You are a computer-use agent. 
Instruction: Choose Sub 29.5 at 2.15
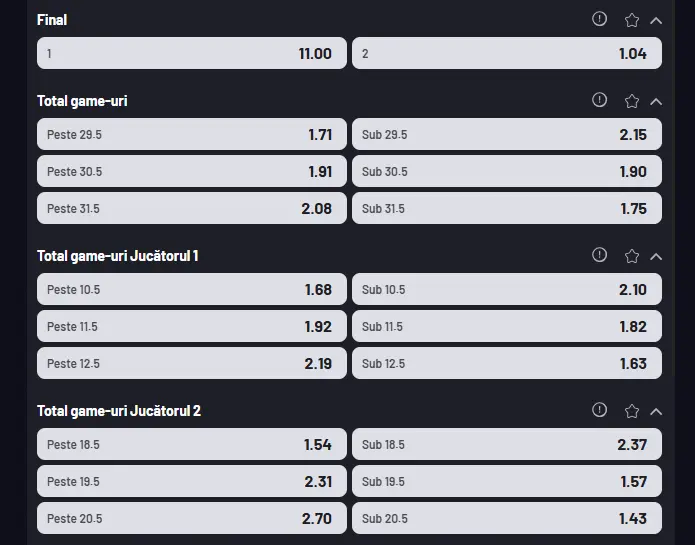(x=507, y=134)
